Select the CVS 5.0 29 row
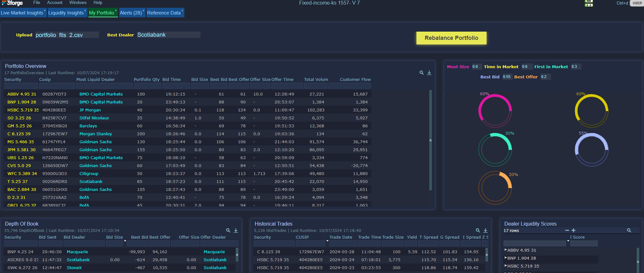The height and width of the screenshot is (273, 644). tap(188, 166)
